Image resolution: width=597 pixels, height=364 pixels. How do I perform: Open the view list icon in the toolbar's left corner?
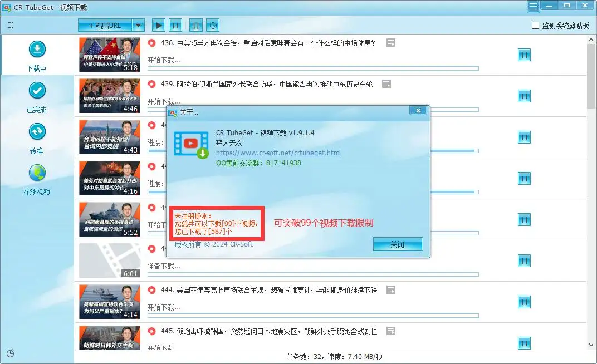point(11,26)
